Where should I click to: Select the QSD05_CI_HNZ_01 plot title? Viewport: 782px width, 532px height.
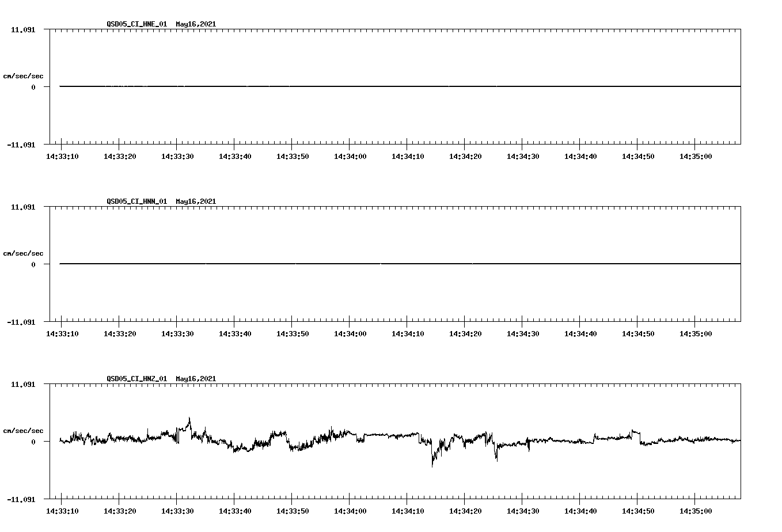[136, 379]
